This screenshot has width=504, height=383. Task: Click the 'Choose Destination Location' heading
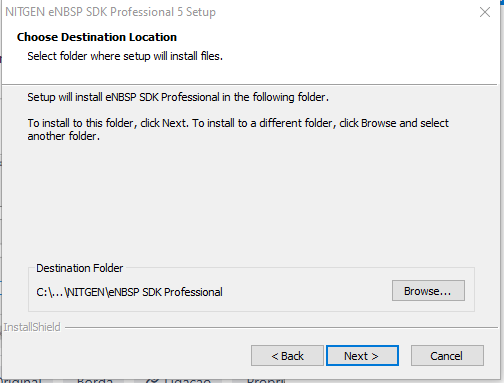click(x=97, y=37)
